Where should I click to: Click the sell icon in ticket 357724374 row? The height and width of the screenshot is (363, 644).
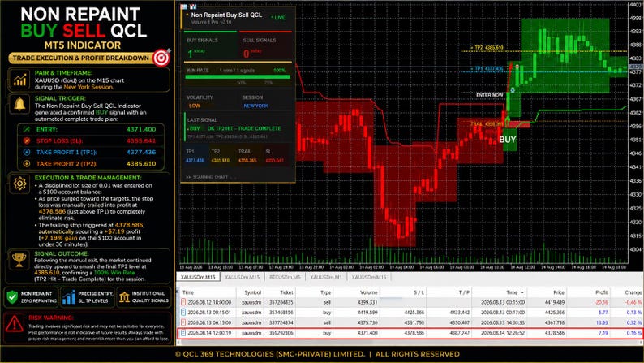(x=183, y=322)
